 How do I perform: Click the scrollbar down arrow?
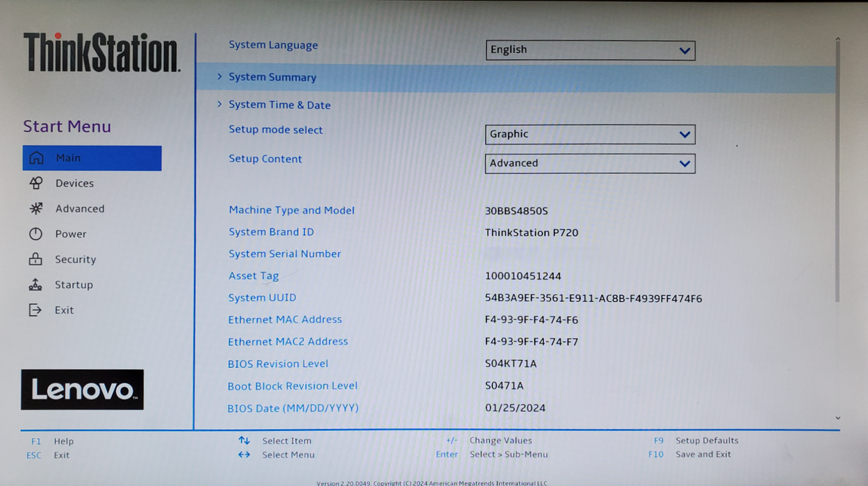pyautogui.click(x=837, y=417)
